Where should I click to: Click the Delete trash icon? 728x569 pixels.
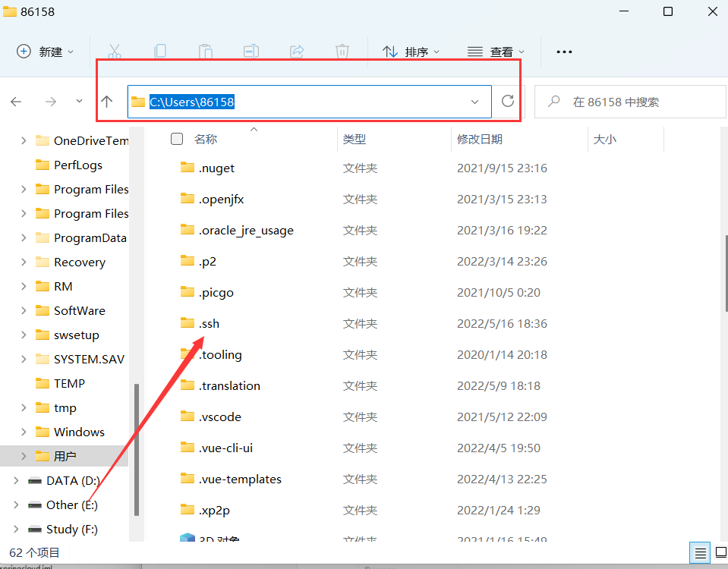tap(342, 51)
